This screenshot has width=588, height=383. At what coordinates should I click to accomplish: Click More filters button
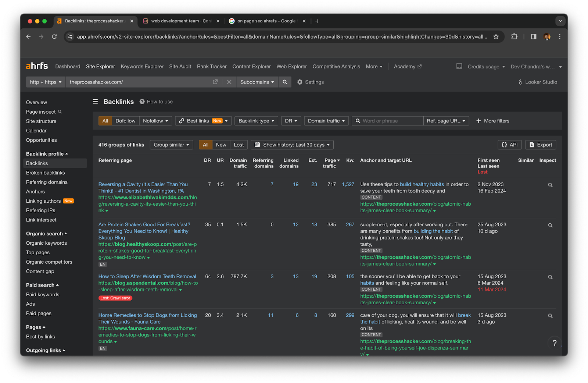(x=493, y=121)
